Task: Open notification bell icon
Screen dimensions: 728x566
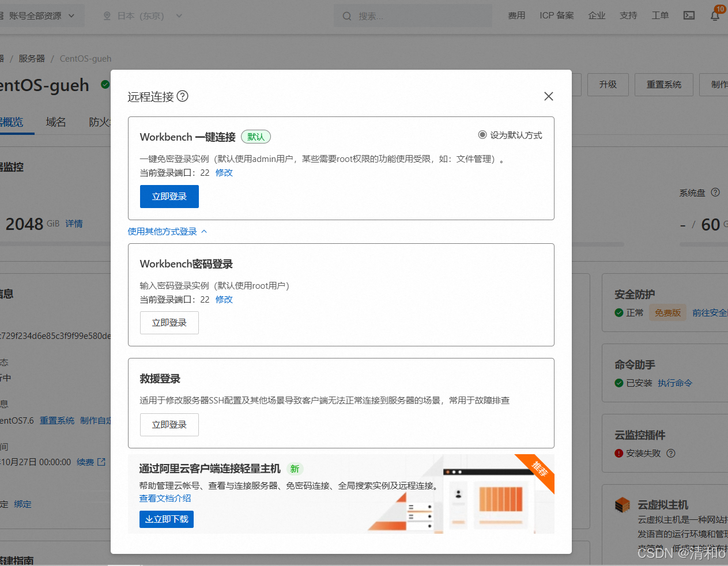Action: coord(715,16)
